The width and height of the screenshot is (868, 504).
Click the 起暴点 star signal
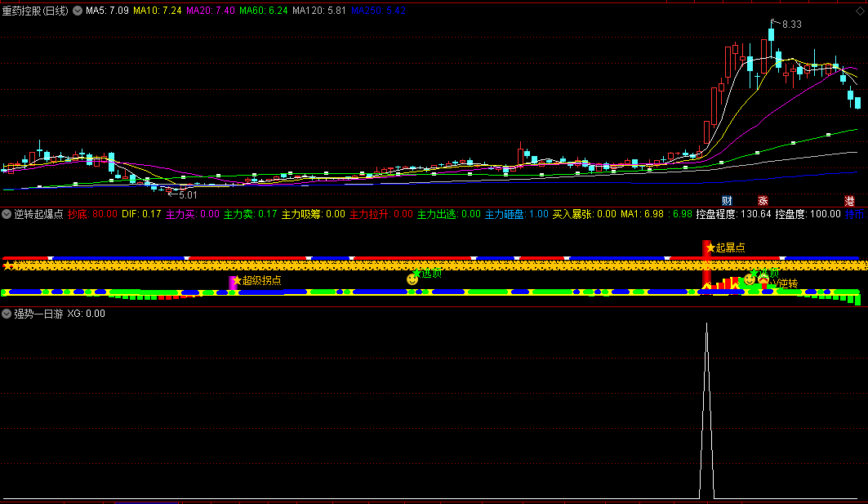pyautogui.click(x=710, y=248)
